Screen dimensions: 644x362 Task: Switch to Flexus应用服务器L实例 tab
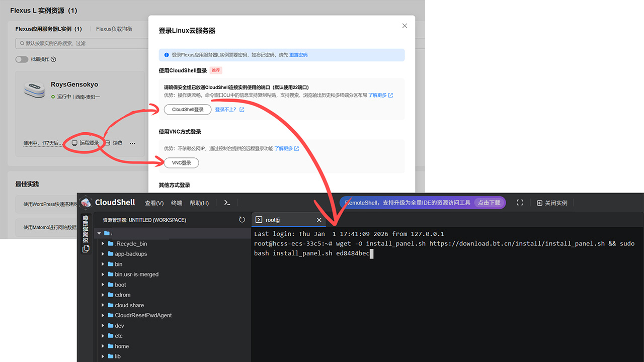click(x=48, y=29)
